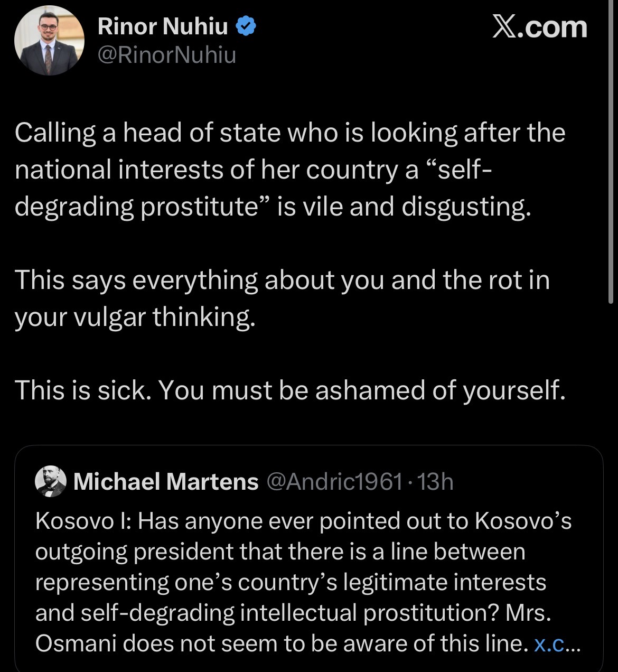This screenshot has height=672, width=618.
Task: Open Michael Martens' small avatar
Action: 51,482
